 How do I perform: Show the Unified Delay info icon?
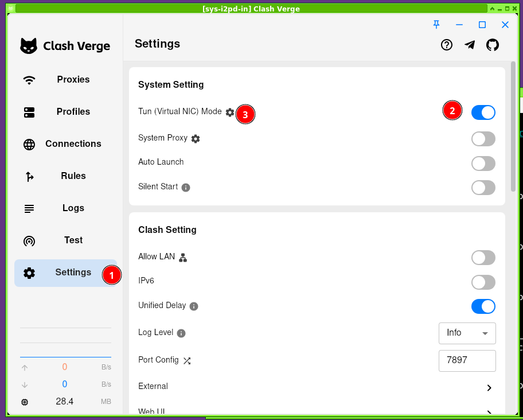(194, 306)
